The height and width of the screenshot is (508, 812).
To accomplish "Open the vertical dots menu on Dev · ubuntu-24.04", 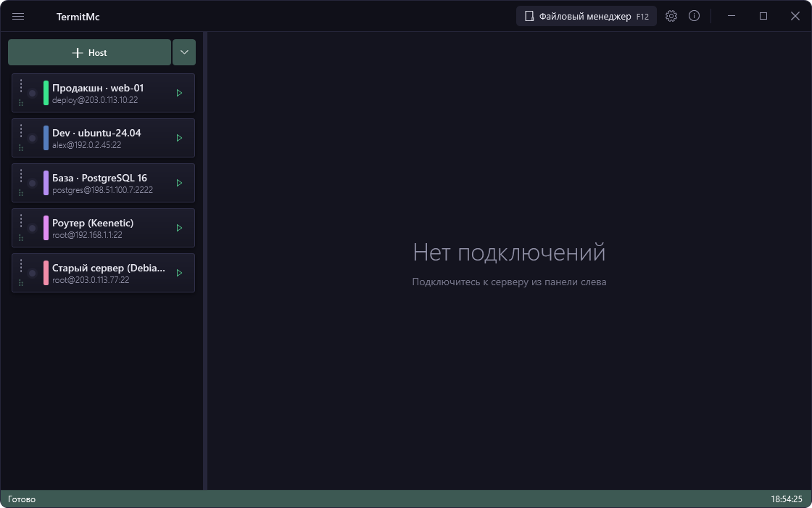I will [21, 131].
